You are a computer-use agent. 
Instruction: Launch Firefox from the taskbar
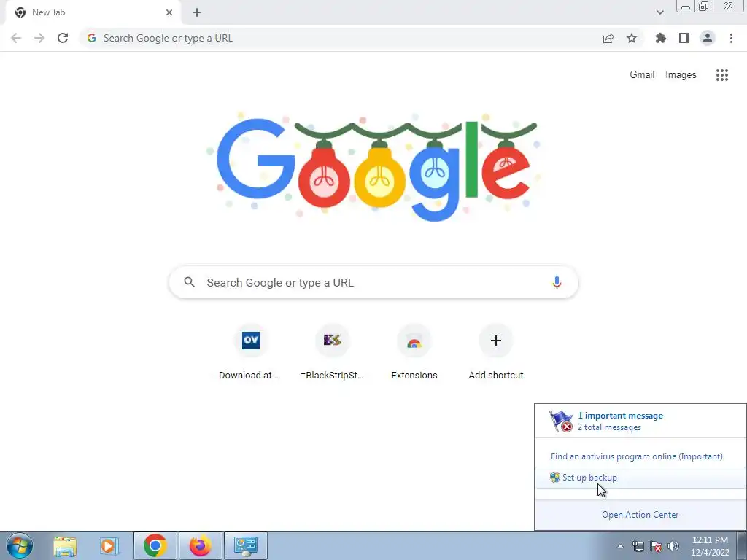point(200,545)
